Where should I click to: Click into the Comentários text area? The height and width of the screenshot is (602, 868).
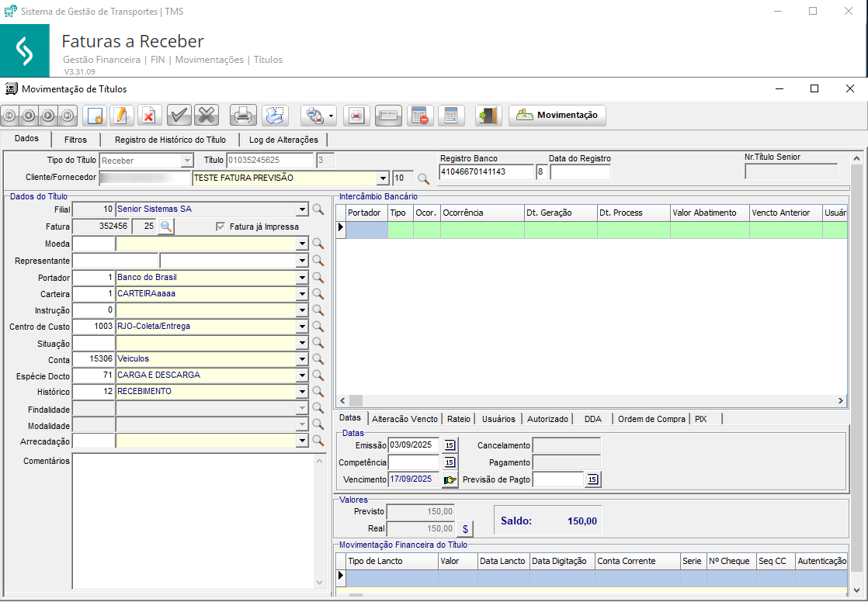click(194, 520)
